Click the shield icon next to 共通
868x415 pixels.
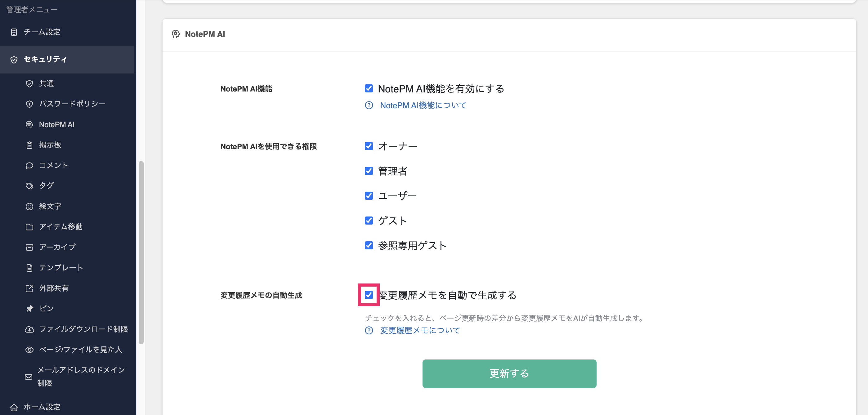pyautogui.click(x=30, y=83)
